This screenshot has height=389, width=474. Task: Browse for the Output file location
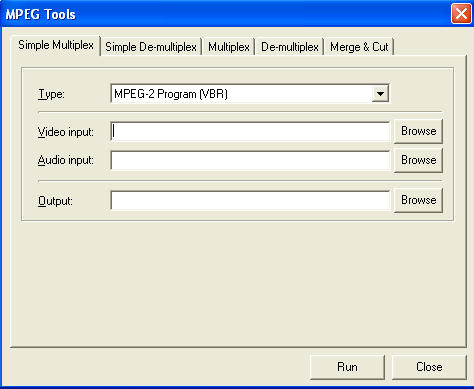point(418,200)
